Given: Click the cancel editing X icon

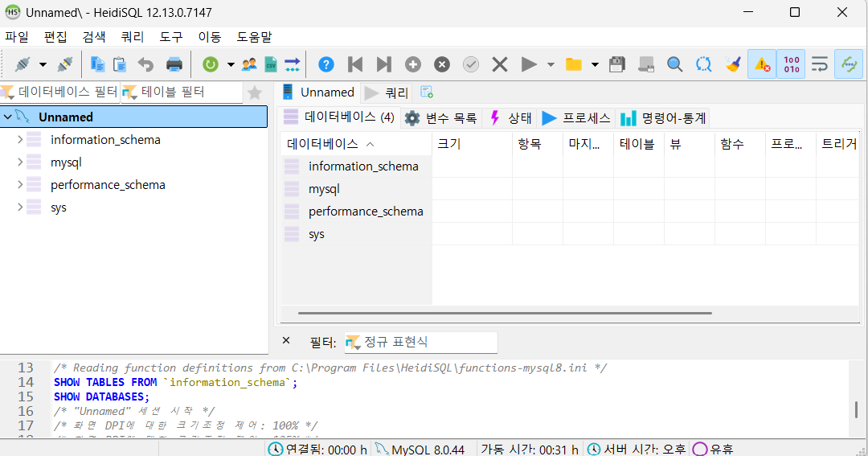Looking at the screenshot, I should pos(499,64).
